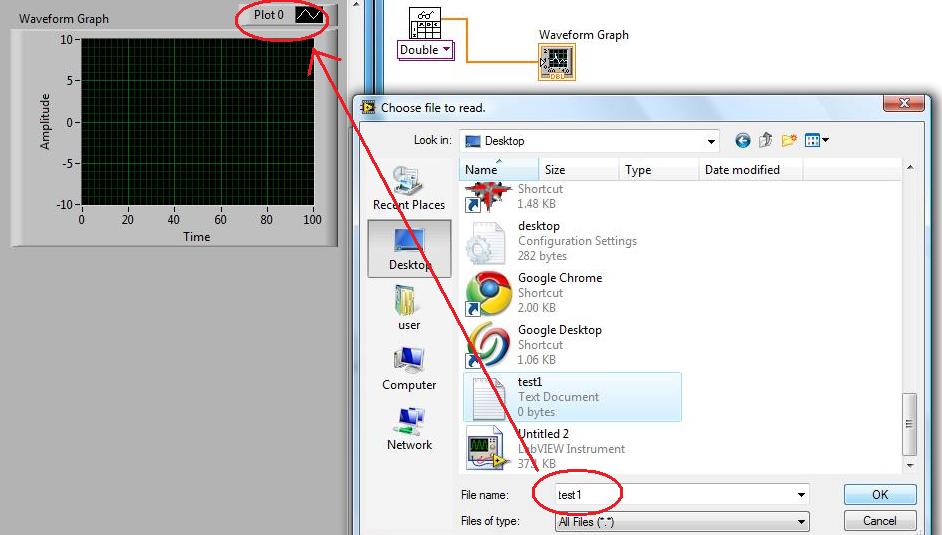This screenshot has width=942, height=535.
Task: Open the user folder in the sidebar
Action: (x=409, y=307)
